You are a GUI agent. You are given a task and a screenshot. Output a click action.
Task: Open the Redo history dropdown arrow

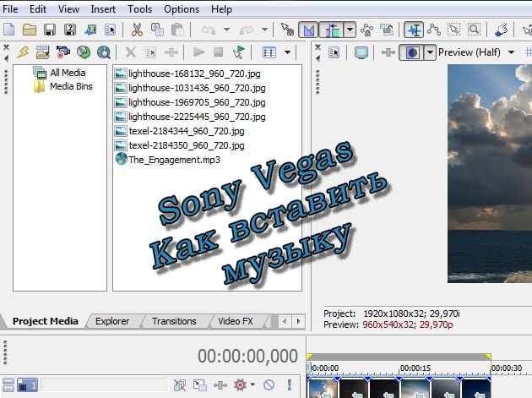click(264, 30)
